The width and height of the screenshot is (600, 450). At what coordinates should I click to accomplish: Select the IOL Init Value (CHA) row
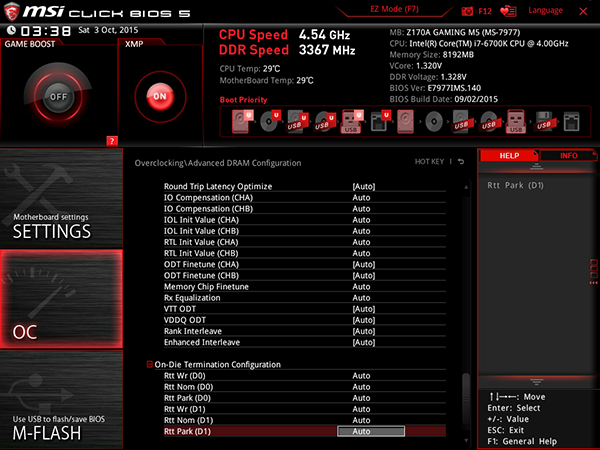[x=305, y=220]
